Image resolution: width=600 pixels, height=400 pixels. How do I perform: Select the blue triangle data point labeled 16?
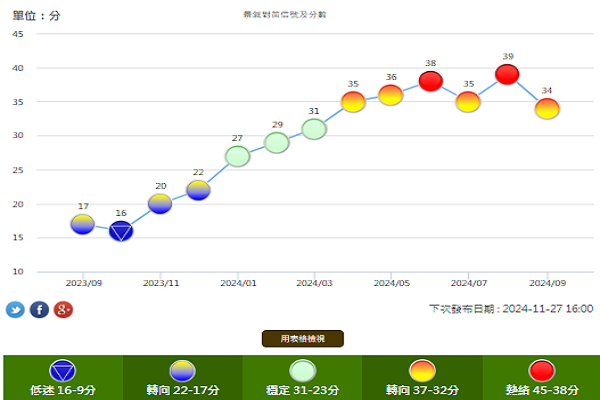121,231
